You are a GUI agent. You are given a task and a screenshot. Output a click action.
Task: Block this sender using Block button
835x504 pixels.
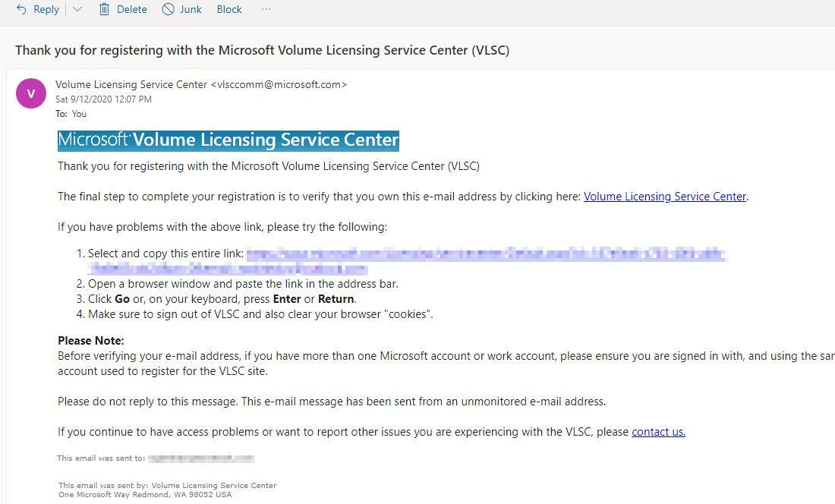229,10
